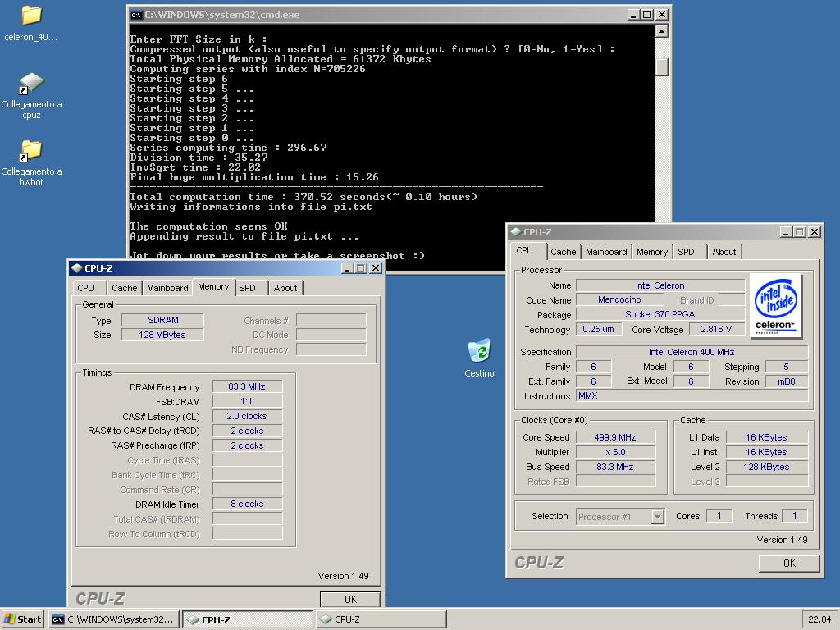840x630 pixels.
Task: Open the Windows Start menu
Action: (23, 619)
